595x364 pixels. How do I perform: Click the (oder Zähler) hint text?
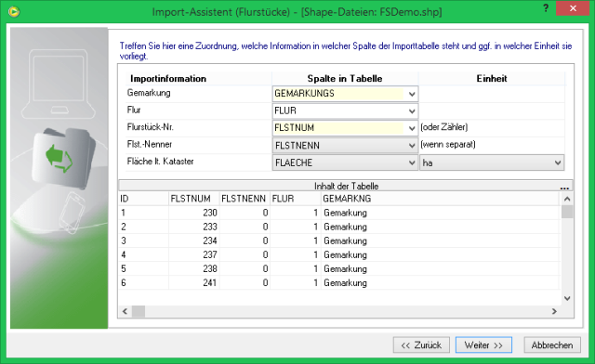pos(444,127)
